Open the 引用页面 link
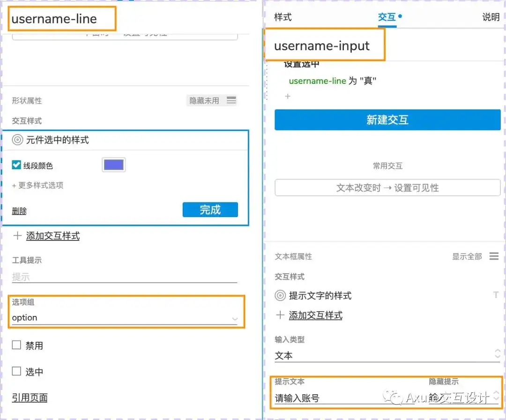 [x=29, y=397]
